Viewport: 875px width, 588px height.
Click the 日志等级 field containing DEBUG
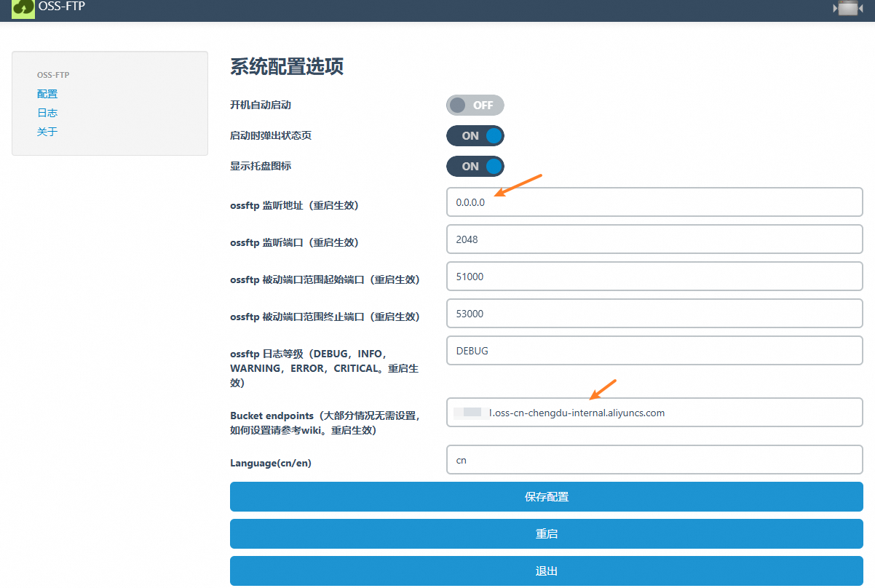coord(654,351)
